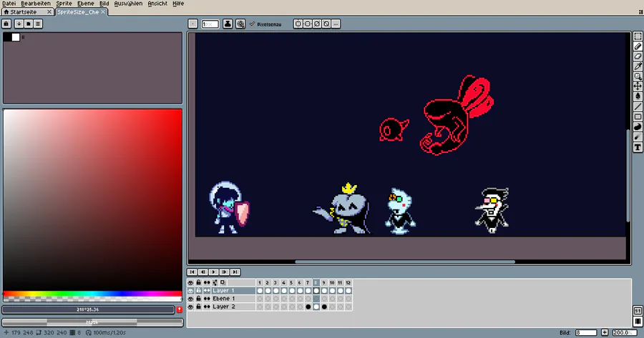Toggle the lock on Ebene 1
The height and width of the screenshot is (338, 644).
point(198,299)
